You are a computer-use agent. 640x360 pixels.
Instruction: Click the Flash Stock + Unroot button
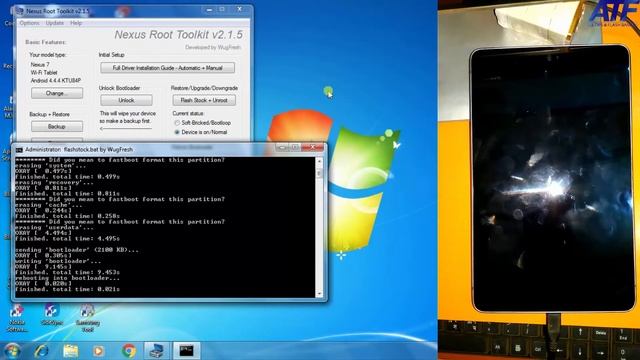tap(204, 100)
